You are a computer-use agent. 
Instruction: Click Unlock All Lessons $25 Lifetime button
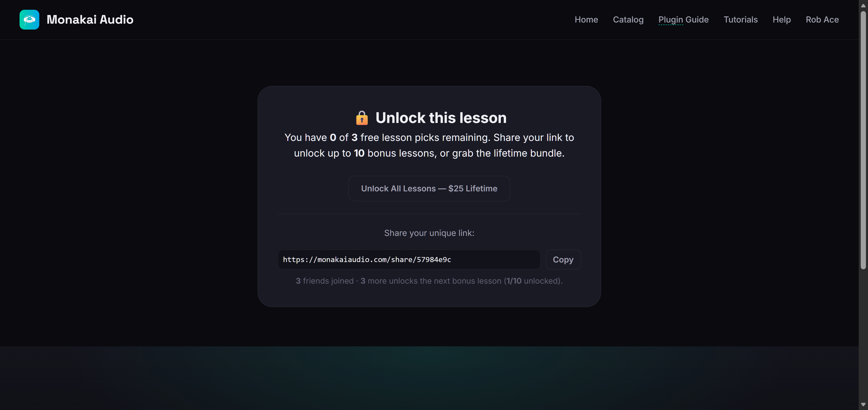pyautogui.click(x=429, y=188)
